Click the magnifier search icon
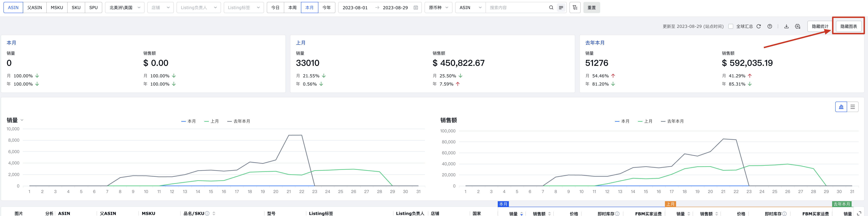Image resolution: width=868 pixels, height=216 pixels. tap(551, 7)
